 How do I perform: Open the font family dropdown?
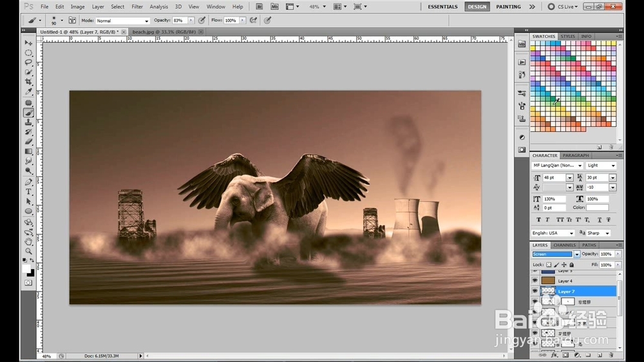[557, 166]
